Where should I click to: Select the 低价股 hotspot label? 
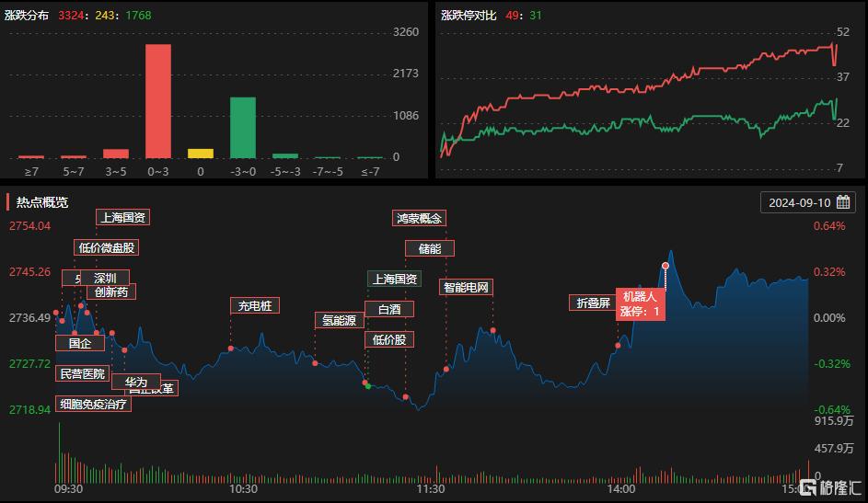click(389, 339)
